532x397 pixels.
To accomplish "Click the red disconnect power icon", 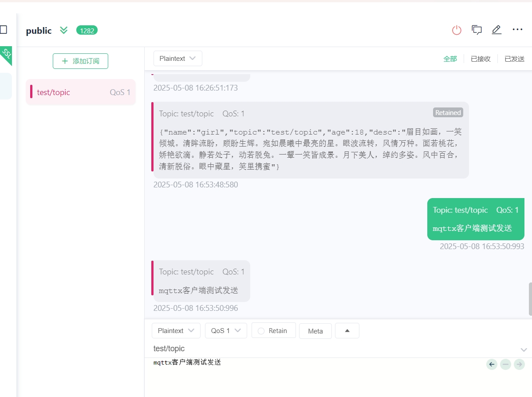I will pos(457,30).
